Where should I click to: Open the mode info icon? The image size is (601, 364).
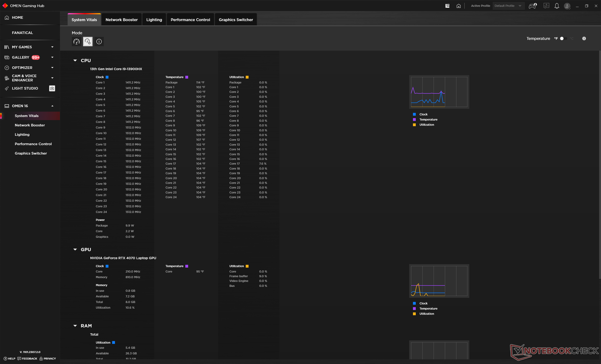pos(99,42)
